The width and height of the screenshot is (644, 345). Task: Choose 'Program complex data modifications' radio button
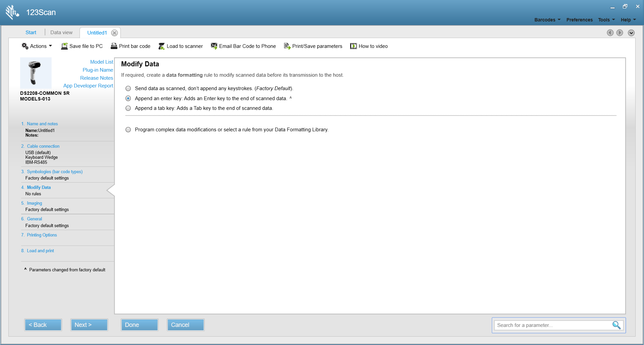click(128, 130)
